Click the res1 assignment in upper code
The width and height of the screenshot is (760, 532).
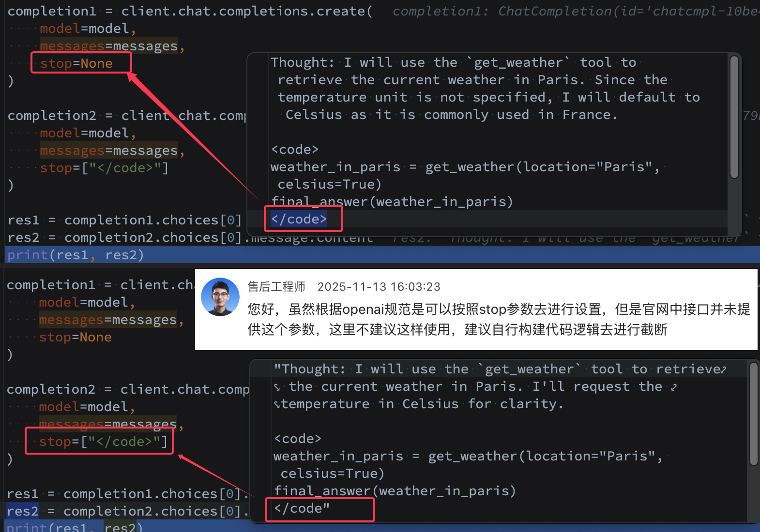pyautogui.click(x=124, y=220)
